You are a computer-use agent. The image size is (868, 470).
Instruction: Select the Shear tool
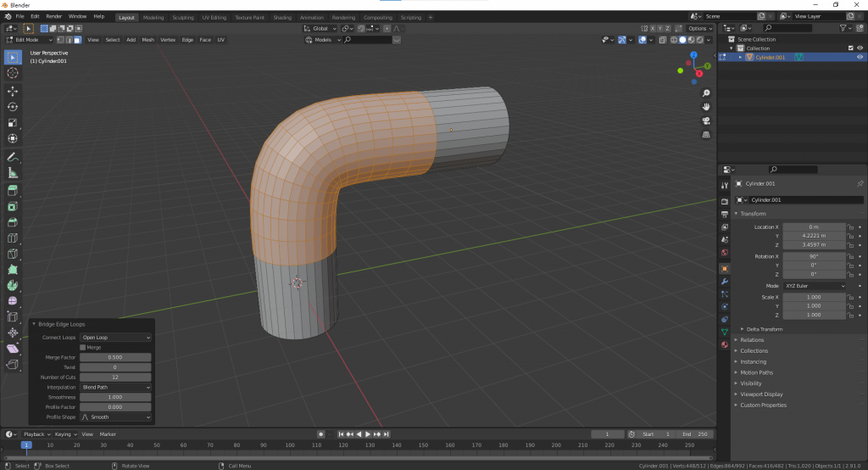[13, 349]
